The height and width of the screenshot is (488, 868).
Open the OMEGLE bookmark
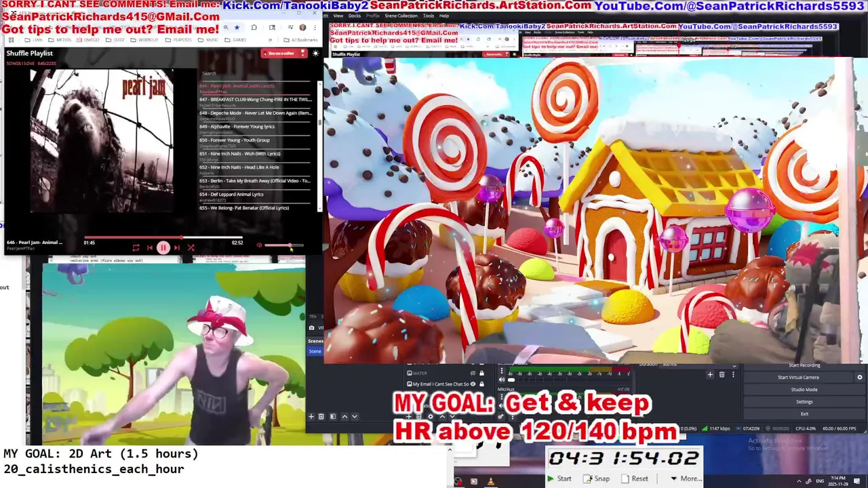point(87,40)
